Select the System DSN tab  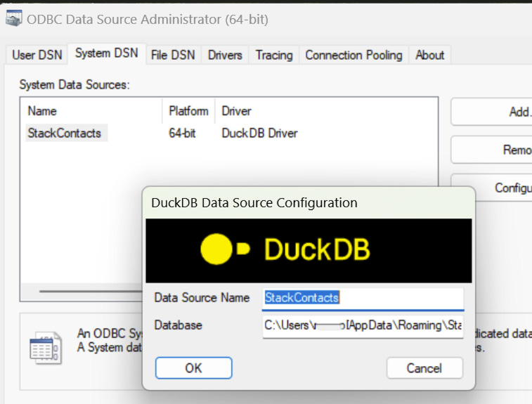[107, 53]
